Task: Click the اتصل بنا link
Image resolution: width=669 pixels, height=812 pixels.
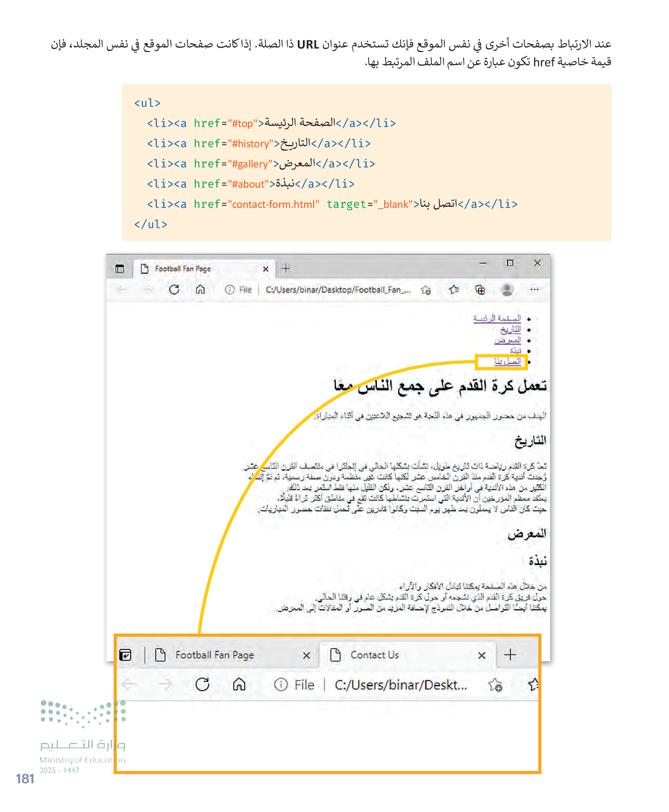Action: 507,362
